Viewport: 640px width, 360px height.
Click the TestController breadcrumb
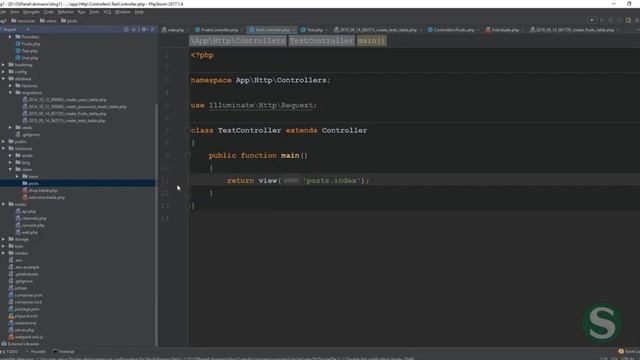pyautogui.click(x=321, y=41)
